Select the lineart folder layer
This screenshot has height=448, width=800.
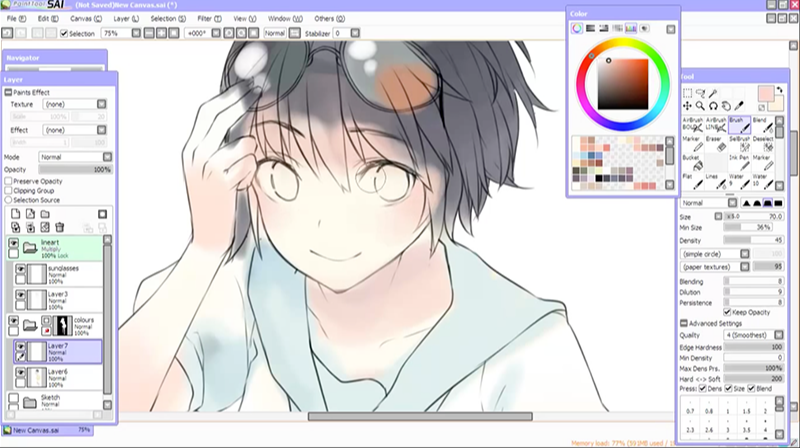click(55, 248)
